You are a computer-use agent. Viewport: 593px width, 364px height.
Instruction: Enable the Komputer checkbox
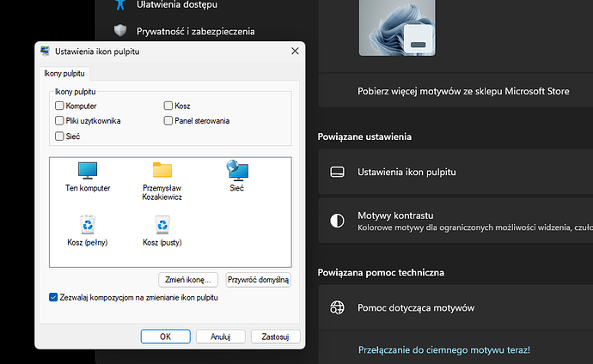(x=59, y=106)
